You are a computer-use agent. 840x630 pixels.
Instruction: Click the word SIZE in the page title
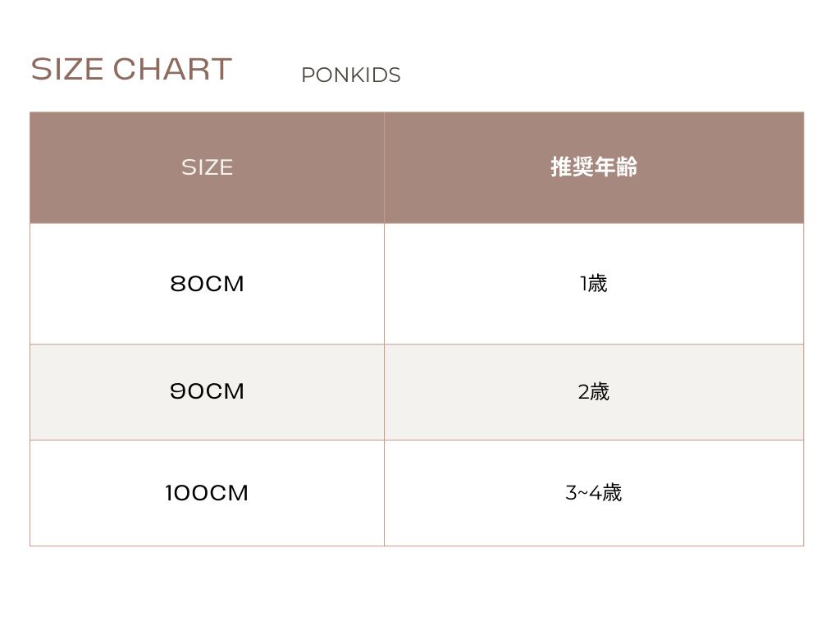point(68,69)
